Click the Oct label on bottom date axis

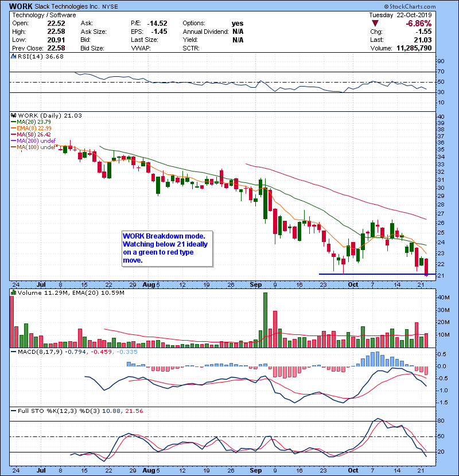tap(353, 470)
